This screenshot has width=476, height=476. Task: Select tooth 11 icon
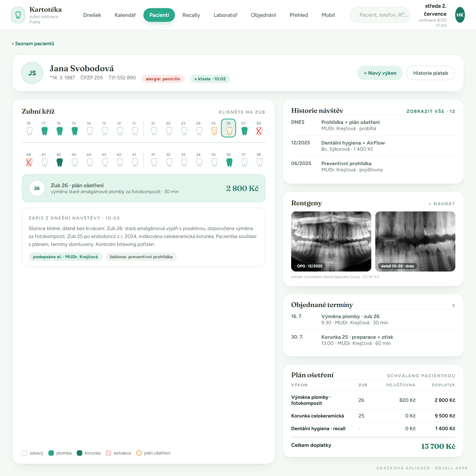click(x=135, y=131)
